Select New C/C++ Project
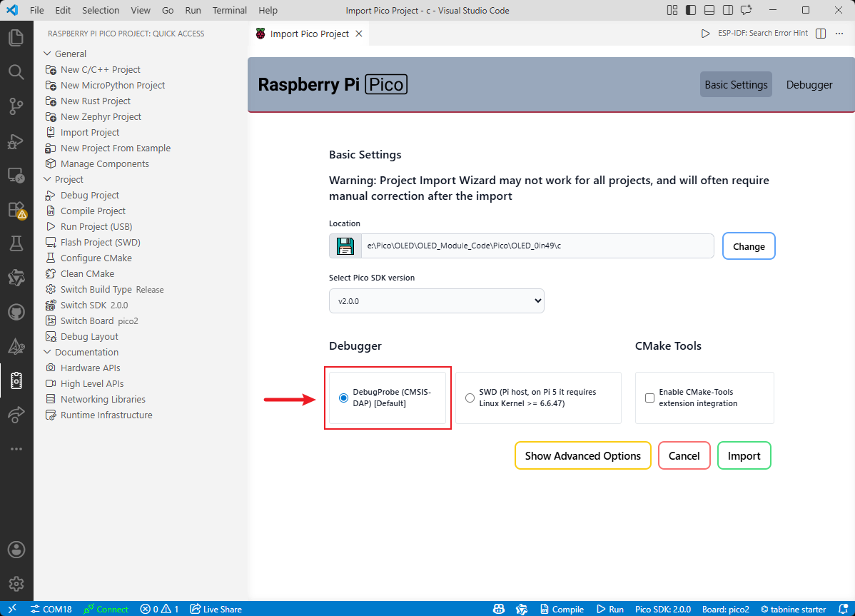The image size is (855, 616). point(101,69)
